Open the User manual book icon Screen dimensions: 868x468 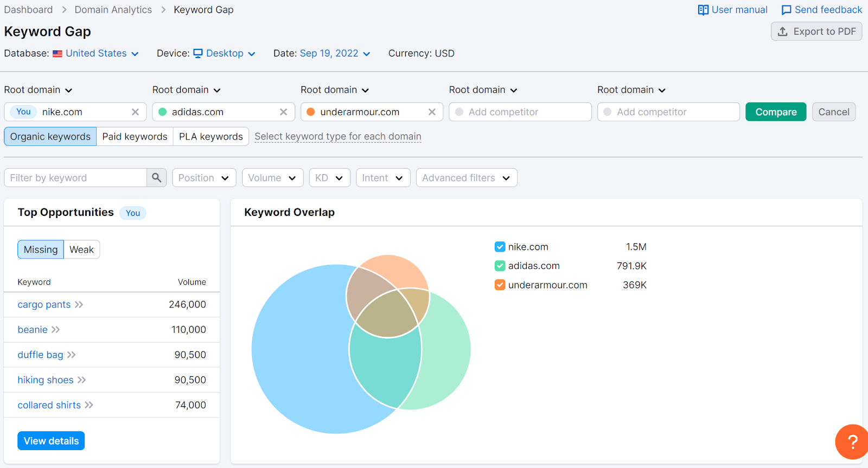(703, 10)
